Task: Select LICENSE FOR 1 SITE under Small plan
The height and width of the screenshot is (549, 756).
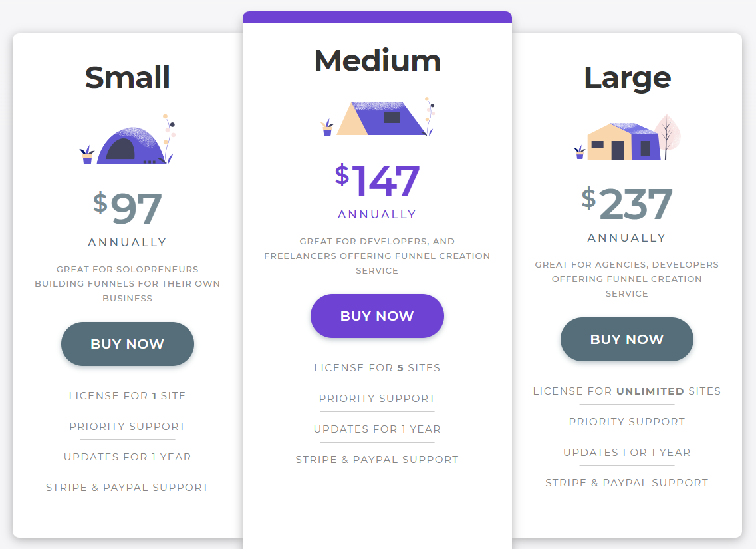Action: tap(127, 395)
